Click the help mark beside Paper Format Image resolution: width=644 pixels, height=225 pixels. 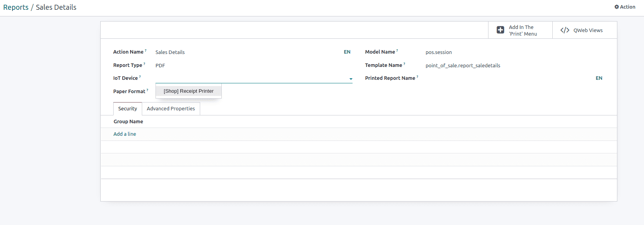(147, 90)
